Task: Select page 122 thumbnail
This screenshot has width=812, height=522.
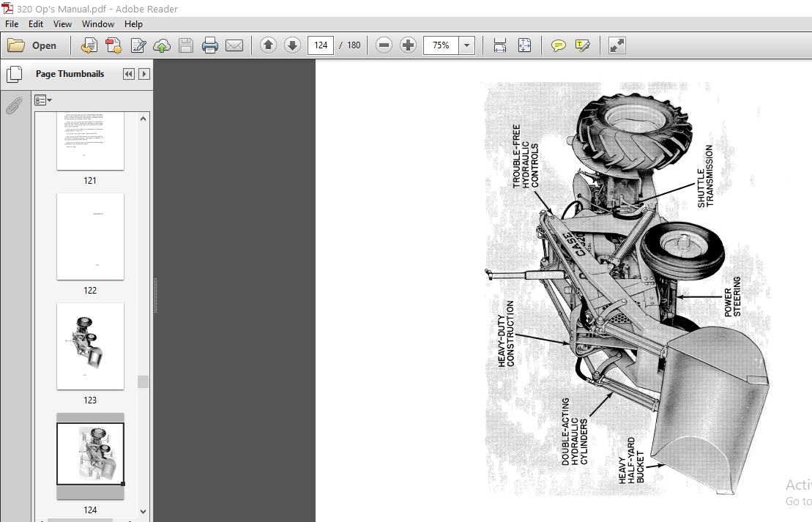Action: tap(90, 236)
